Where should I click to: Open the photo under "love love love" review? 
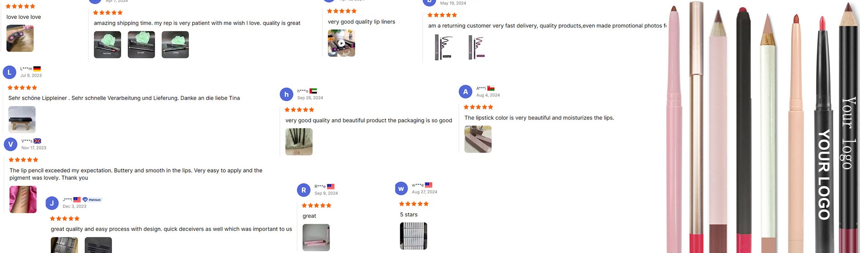[x=20, y=38]
